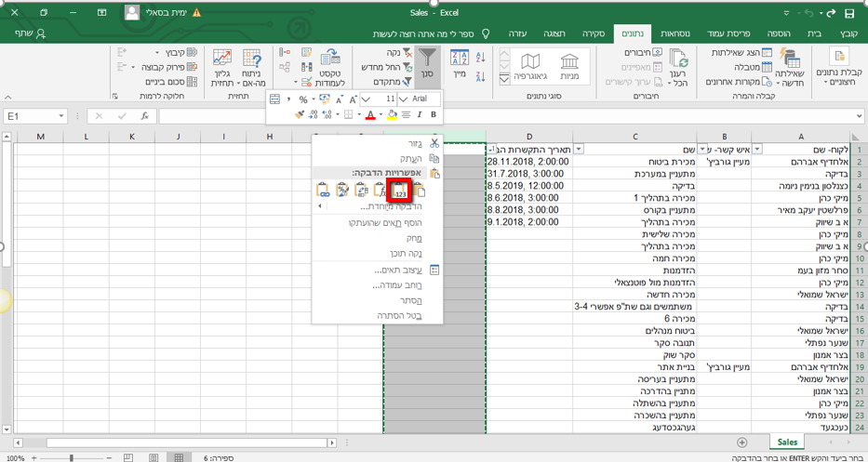Select Cut (גזור) from the context menu
Image resolution: width=868 pixels, height=462 pixels.
pyautogui.click(x=377, y=143)
